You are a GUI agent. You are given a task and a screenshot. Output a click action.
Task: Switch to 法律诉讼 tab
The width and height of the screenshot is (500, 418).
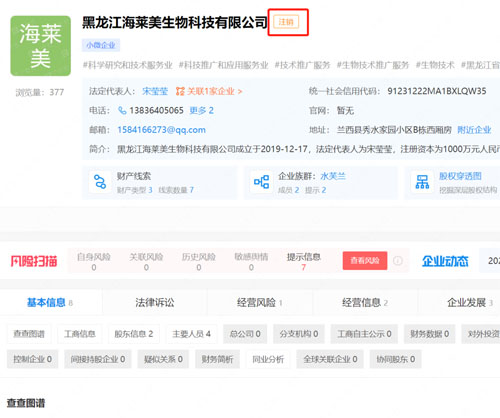(155, 303)
